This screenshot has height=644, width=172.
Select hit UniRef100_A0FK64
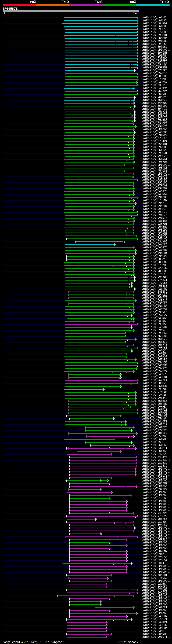(154, 23)
